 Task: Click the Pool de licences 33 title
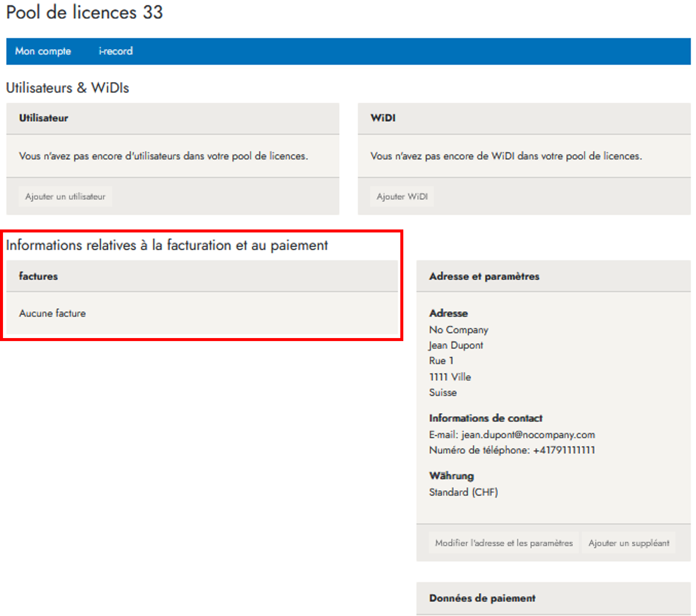pos(84,13)
